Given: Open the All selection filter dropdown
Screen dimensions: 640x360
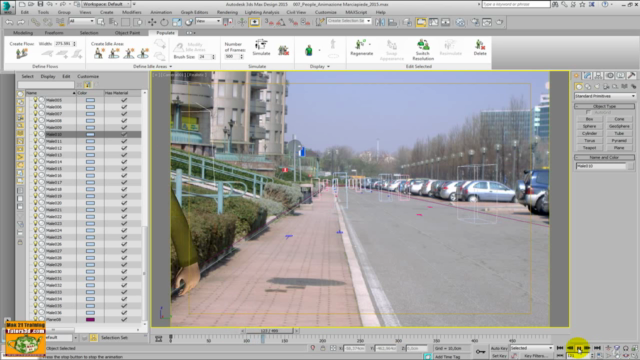Looking at the screenshot, I should point(81,21).
